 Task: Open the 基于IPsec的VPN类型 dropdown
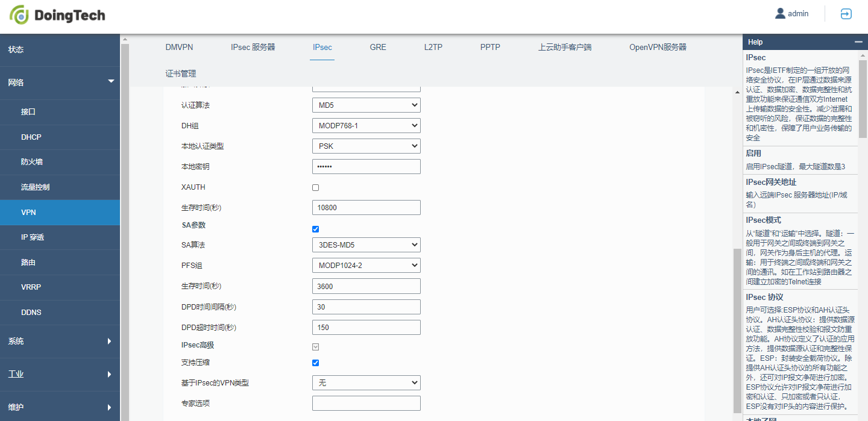coord(366,383)
